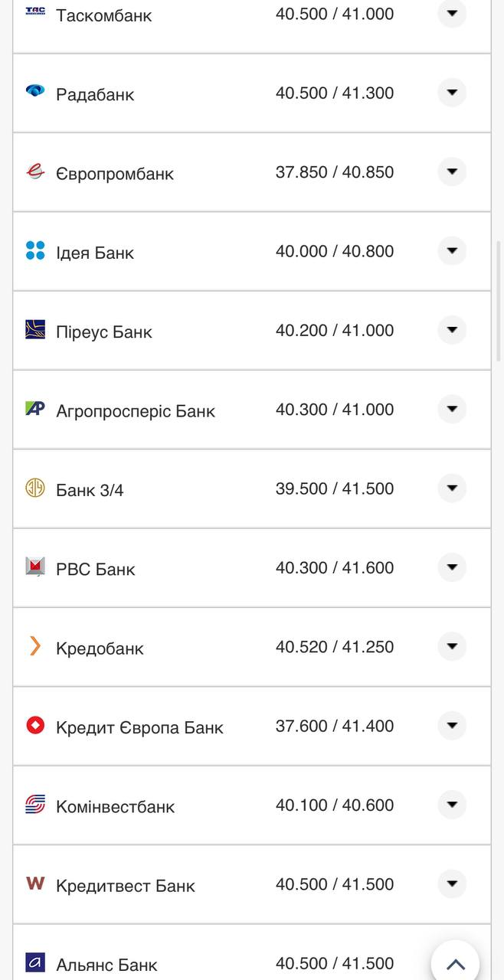Click the Європромбанк rate 37.850 / 40.850
The height and width of the screenshot is (980, 504).
coord(335,172)
